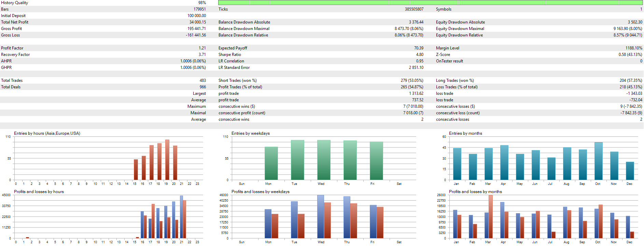
Task: Click the Total Trades count 483
Action: [x=202, y=80]
